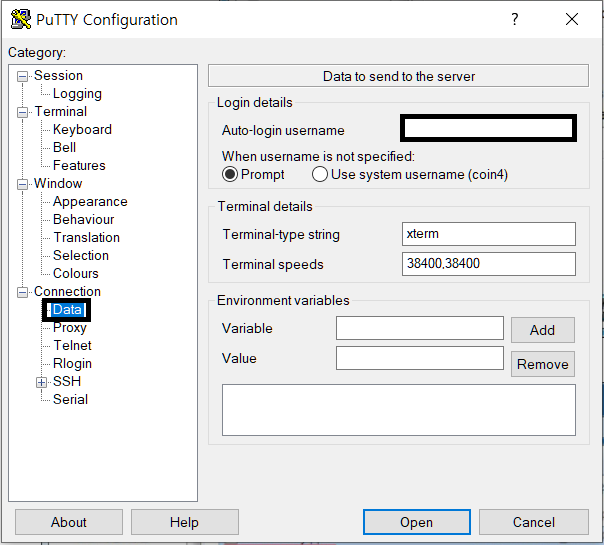Click the Terminal speeds field
The height and width of the screenshot is (545, 604).
pyautogui.click(x=489, y=264)
